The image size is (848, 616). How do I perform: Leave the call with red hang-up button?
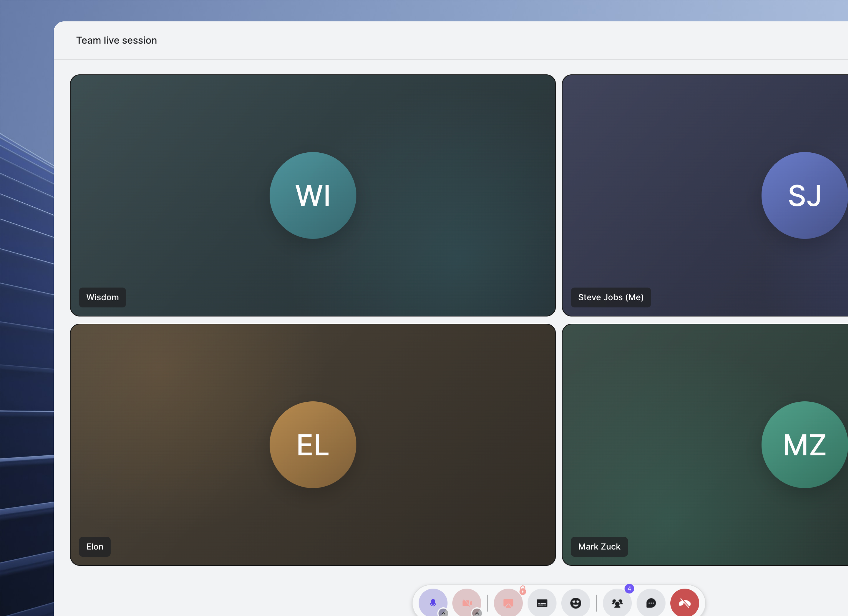click(685, 602)
